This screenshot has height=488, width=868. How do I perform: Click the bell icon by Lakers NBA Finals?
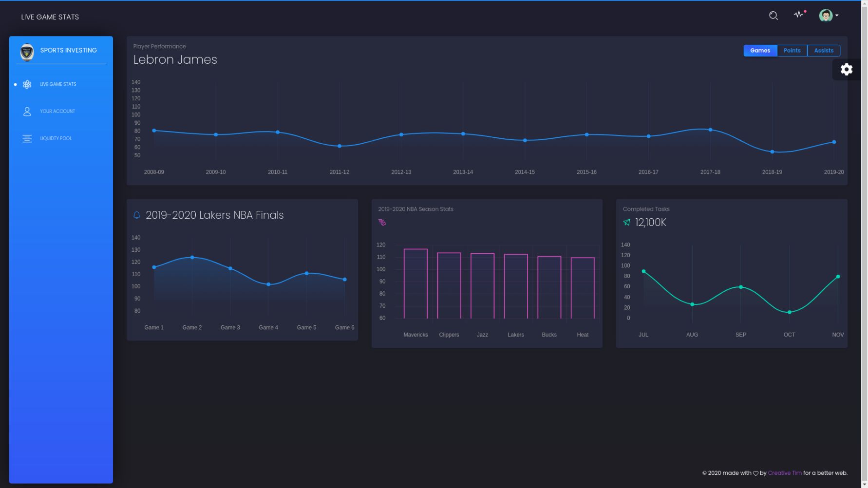[137, 215]
